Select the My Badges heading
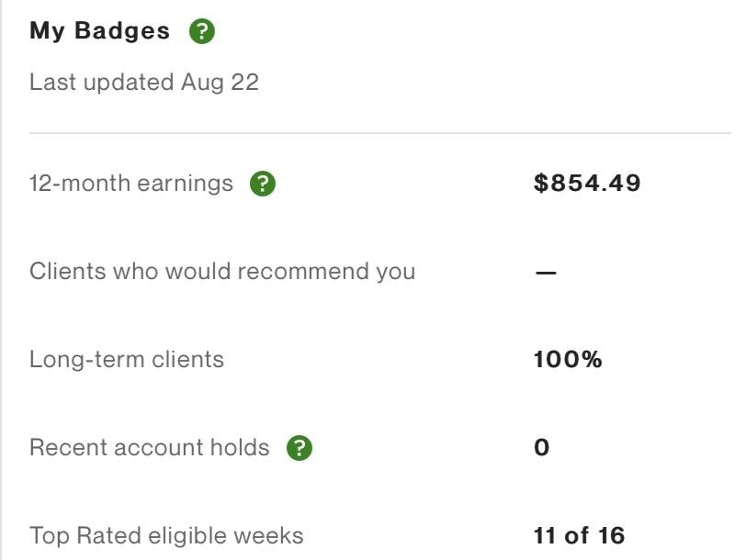The width and height of the screenshot is (747, 560). point(99,31)
